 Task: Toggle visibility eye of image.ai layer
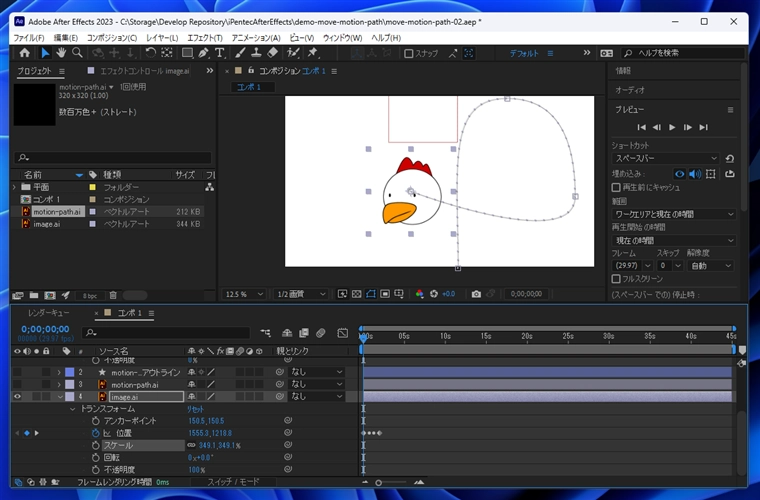click(18, 397)
